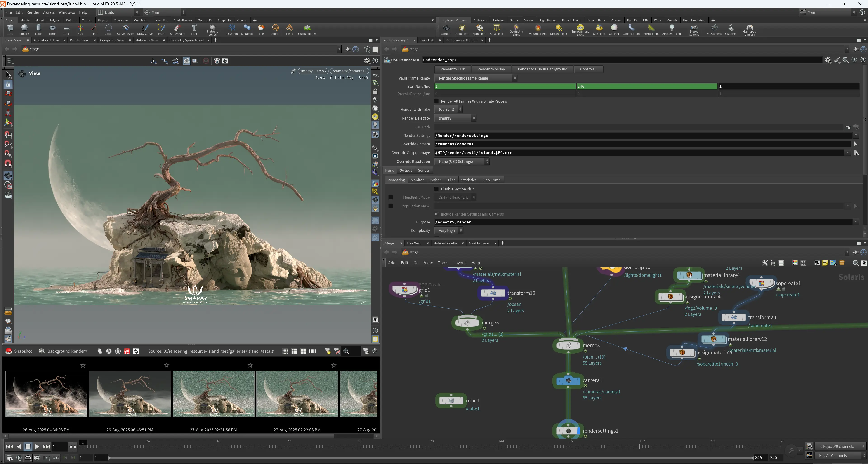Click the Torus shelf tool

52,29
